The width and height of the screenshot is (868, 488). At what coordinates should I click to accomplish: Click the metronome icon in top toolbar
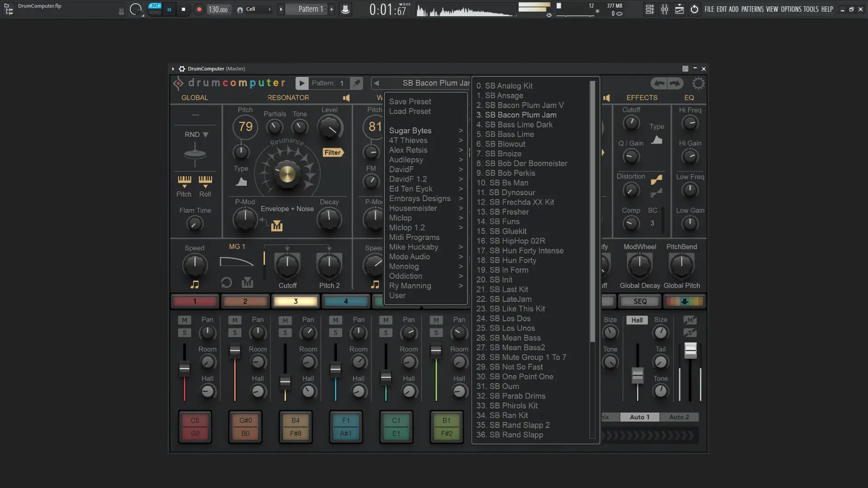point(345,9)
